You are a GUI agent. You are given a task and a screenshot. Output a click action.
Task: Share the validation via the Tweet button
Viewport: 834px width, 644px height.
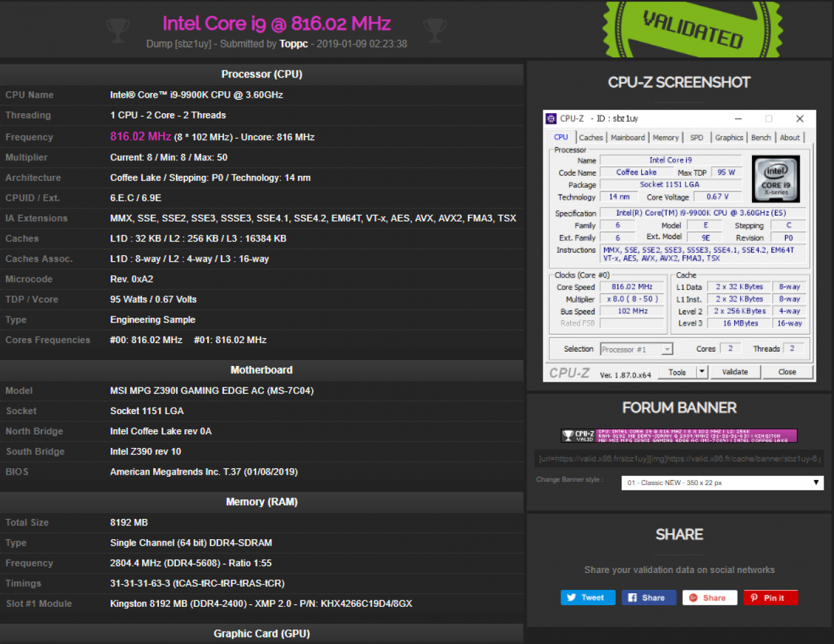pyautogui.click(x=588, y=598)
